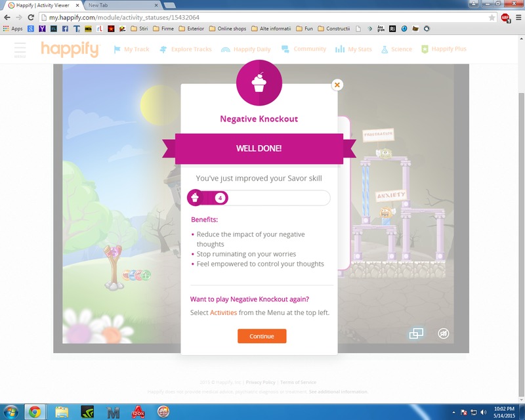The width and height of the screenshot is (525, 420).
Task: Click the chat bubbles icon beside Community
Action: (285, 49)
